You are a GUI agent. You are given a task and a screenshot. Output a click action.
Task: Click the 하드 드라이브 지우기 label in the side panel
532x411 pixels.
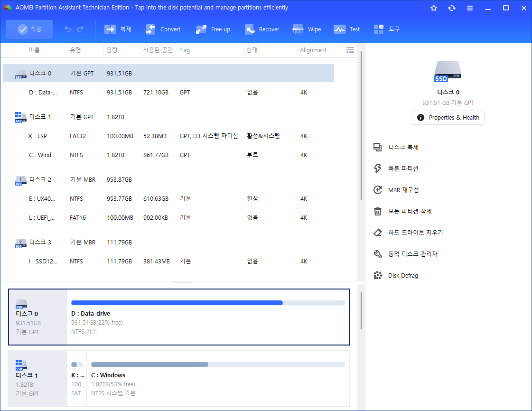[x=416, y=233]
